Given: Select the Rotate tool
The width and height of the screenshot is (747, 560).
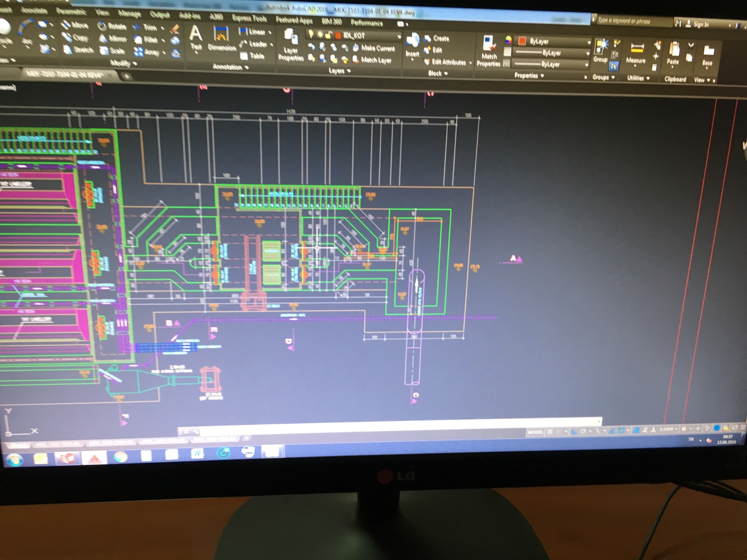Looking at the screenshot, I should [112, 26].
